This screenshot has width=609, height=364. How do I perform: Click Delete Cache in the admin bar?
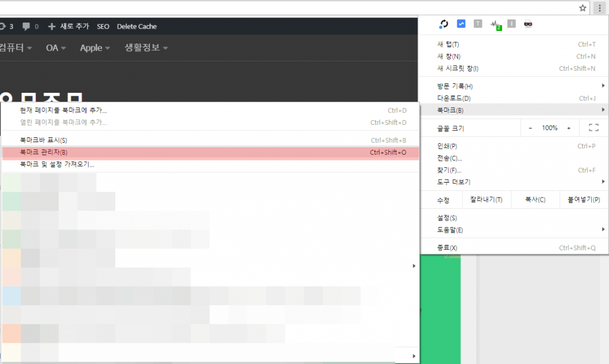point(136,26)
